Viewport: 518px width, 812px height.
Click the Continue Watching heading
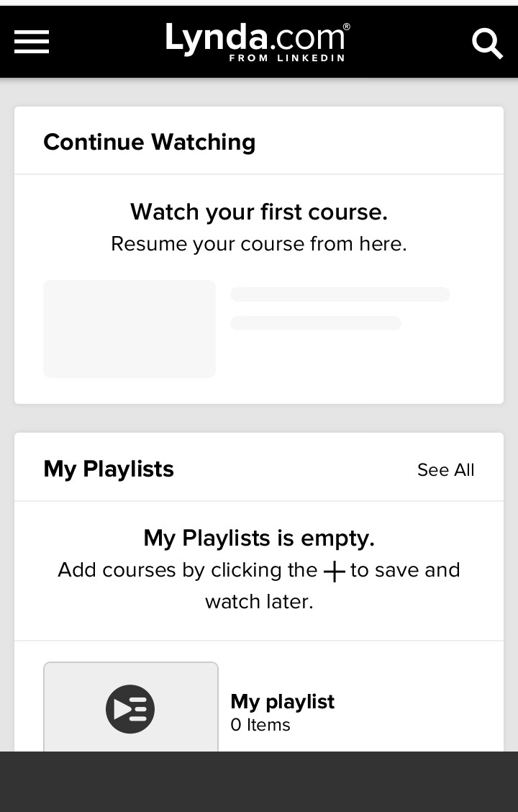click(x=149, y=142)
